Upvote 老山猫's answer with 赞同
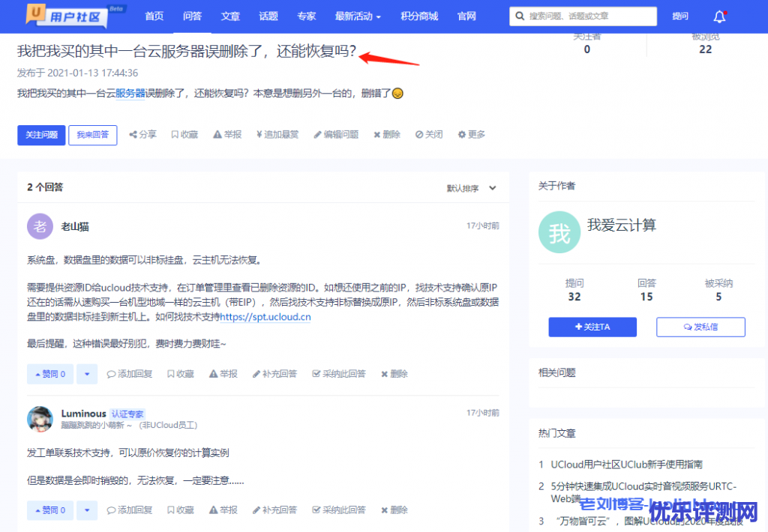 49,374
